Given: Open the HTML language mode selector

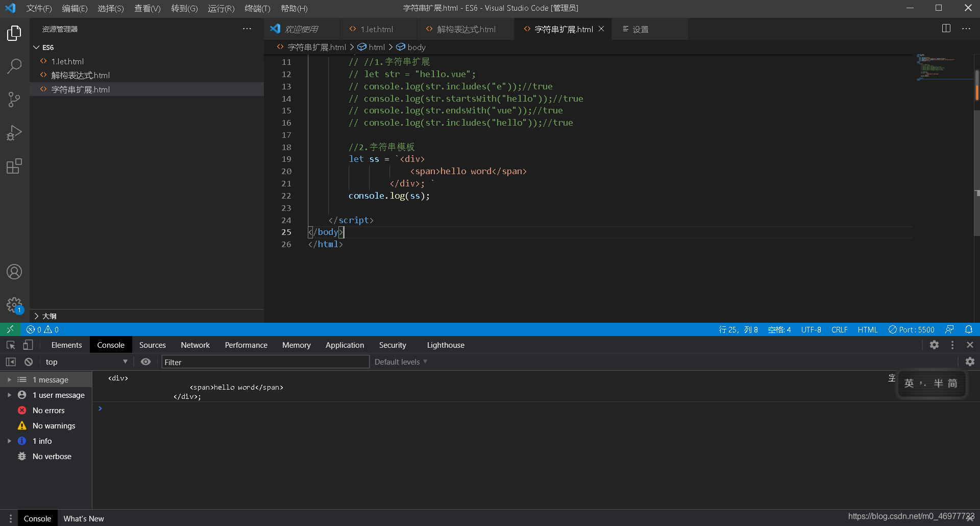Looking at the screenshot, I should point(867,329).
